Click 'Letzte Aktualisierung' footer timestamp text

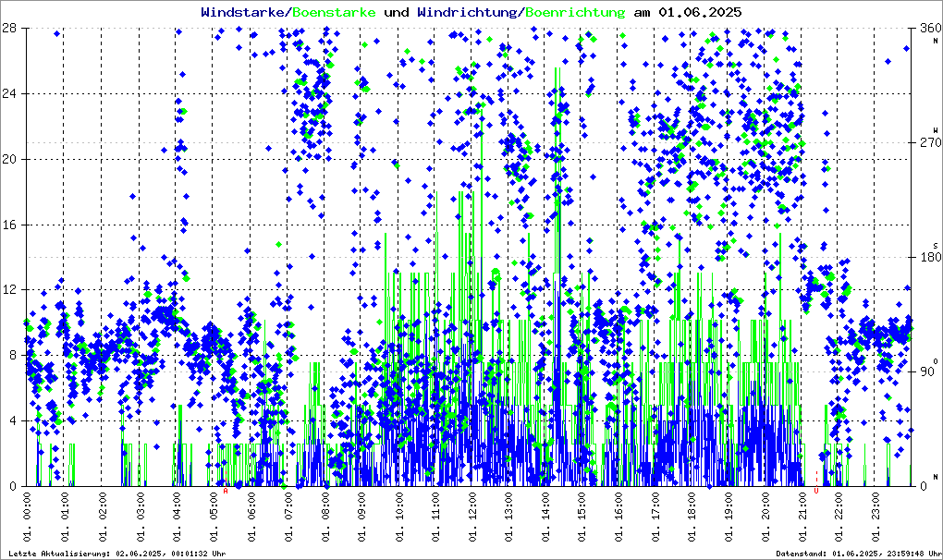(117, 554)
